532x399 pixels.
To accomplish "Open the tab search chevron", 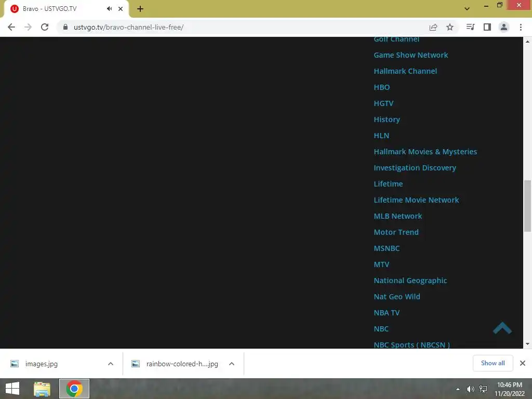I will (467, 9).
